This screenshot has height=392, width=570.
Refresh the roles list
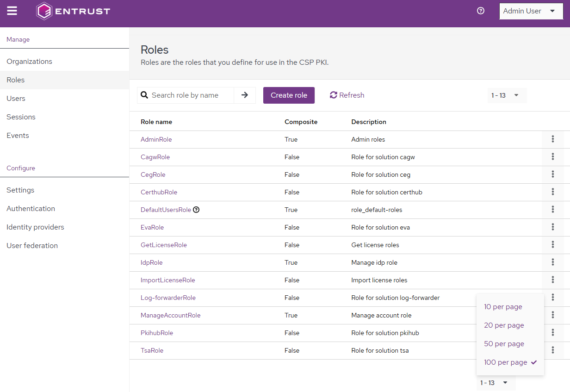click(347, 95)
